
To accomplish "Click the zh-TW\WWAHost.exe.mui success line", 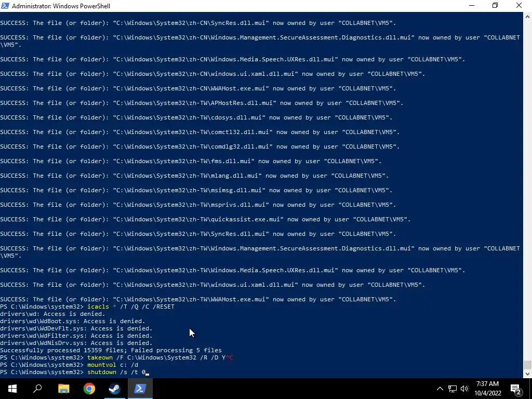I will click(x=198, y=299).
